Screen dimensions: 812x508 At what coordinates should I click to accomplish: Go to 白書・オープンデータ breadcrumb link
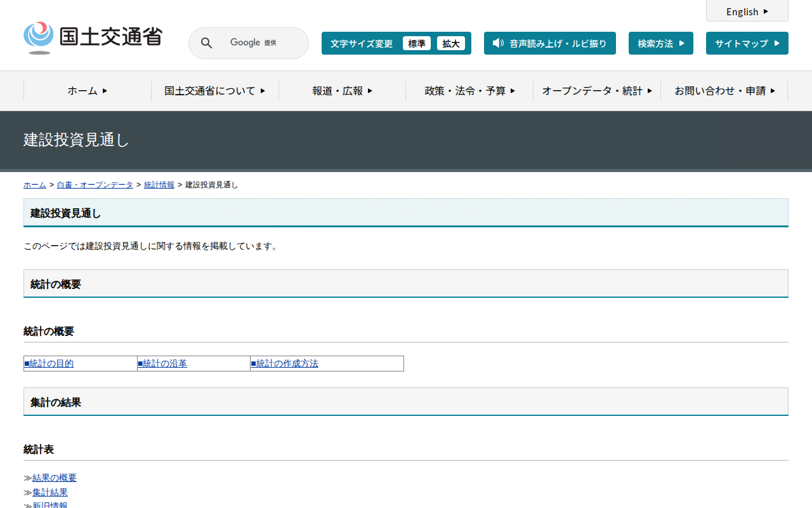(x=95, y=185)
